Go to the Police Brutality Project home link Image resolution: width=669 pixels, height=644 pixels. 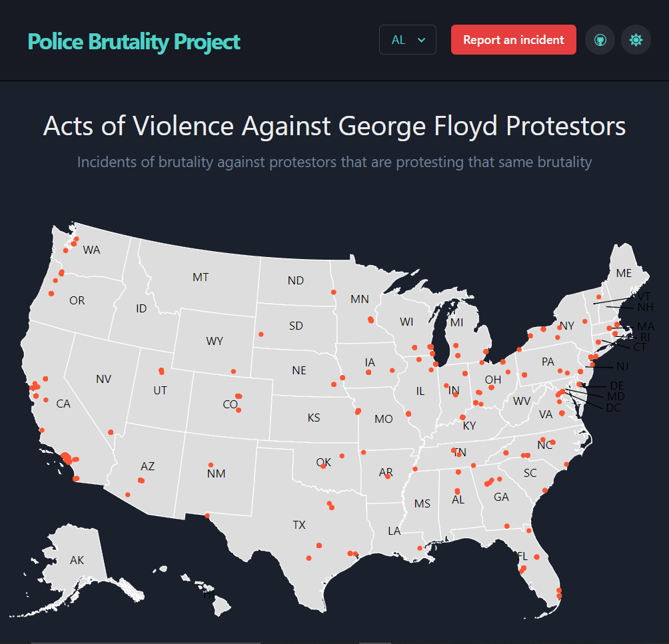click(134, 42)
